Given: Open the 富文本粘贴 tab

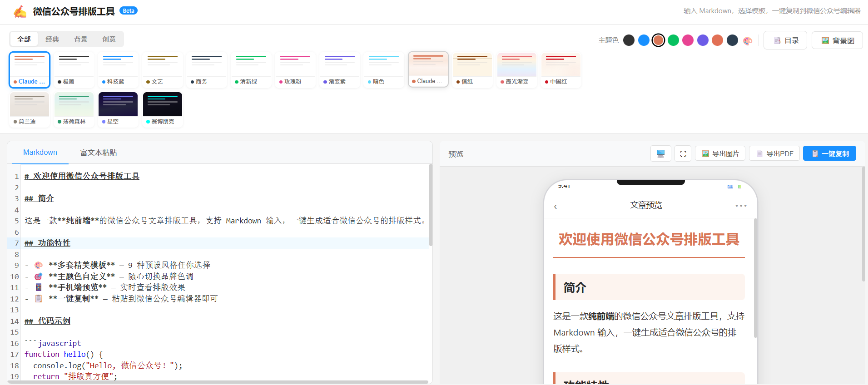Looking at the screenshot, I should point(99,153).
